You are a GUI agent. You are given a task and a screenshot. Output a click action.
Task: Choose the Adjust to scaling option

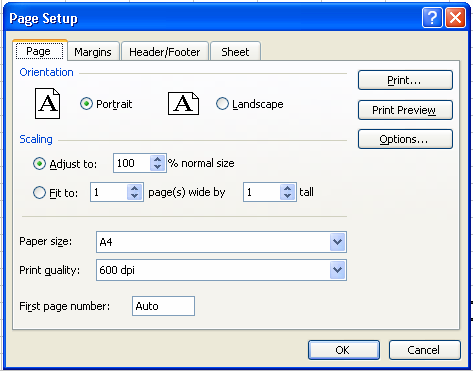(39, 164)
